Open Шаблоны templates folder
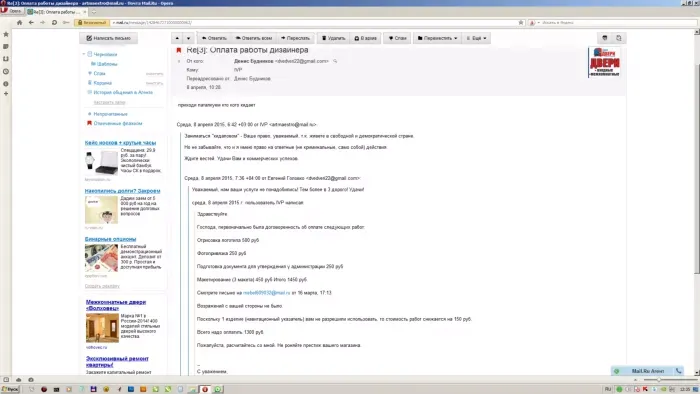 click(x=107, y=64)
